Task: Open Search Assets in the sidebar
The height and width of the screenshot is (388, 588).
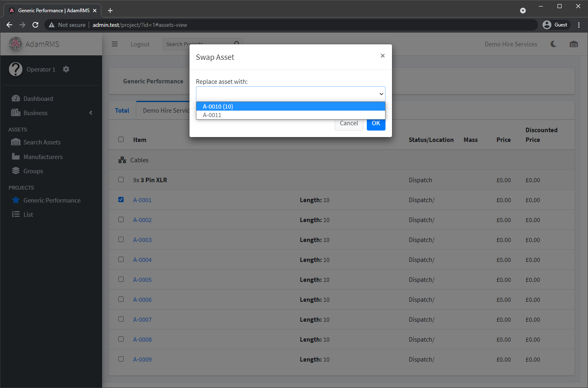Action: (42, 142)
